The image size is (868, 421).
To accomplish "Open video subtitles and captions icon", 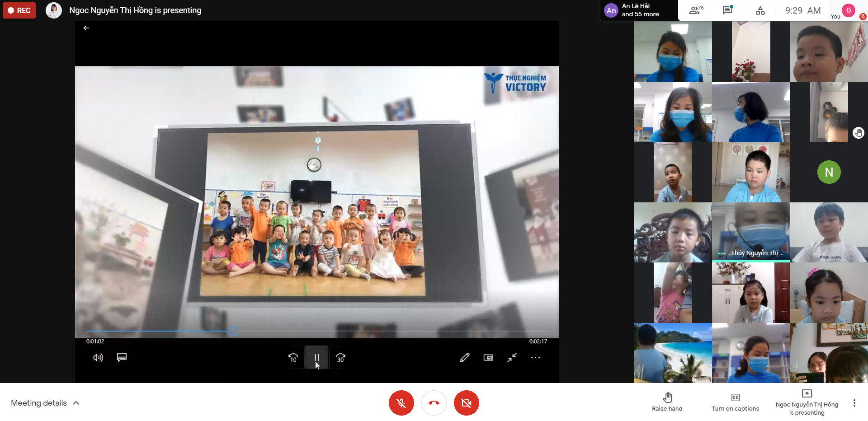I will [122, 358].
